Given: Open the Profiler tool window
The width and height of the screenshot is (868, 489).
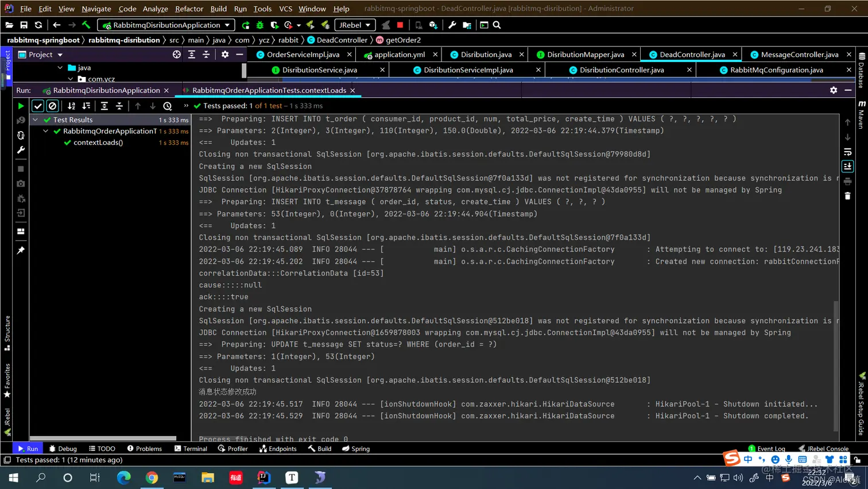Looking at the screenshot, I should (x=232, y=448).
